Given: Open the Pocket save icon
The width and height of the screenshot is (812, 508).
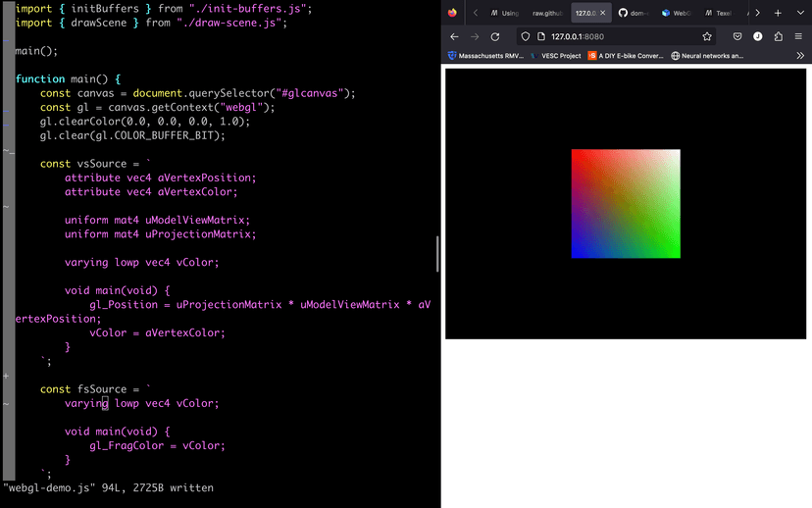Looking at the screenshot, I should point(737,36).
